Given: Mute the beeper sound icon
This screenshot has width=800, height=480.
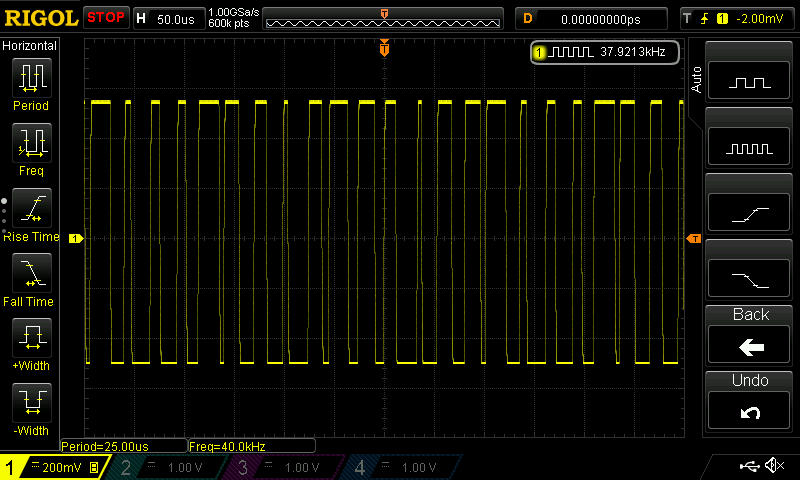Looking at the screenshot, I should click(x=773, y=466).
